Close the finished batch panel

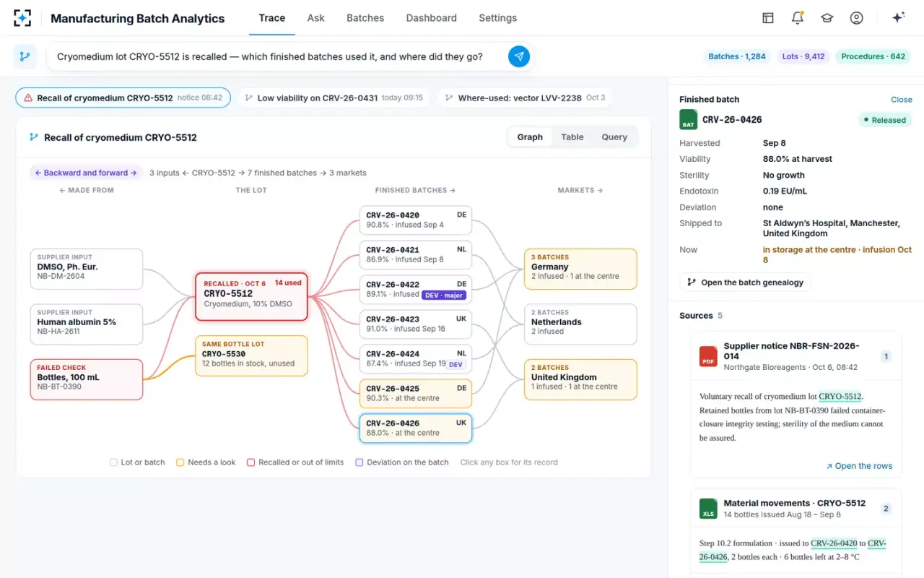tap(902, 100)
